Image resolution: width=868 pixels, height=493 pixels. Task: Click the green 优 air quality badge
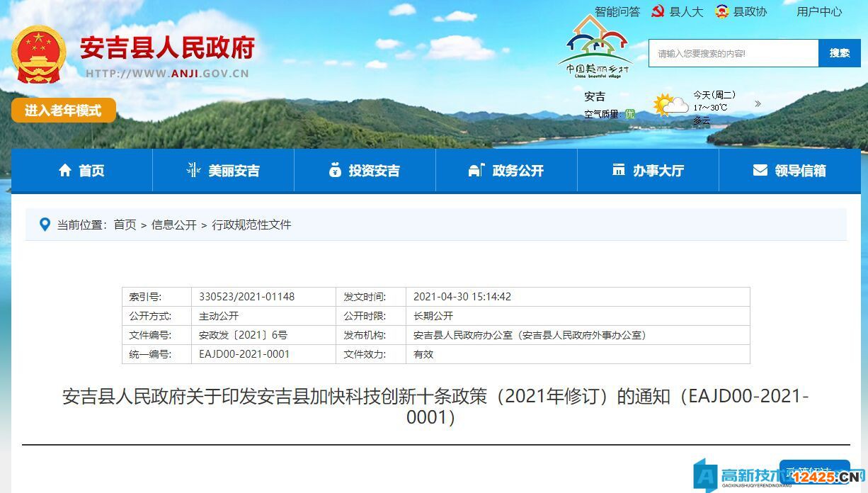[629, 115]
